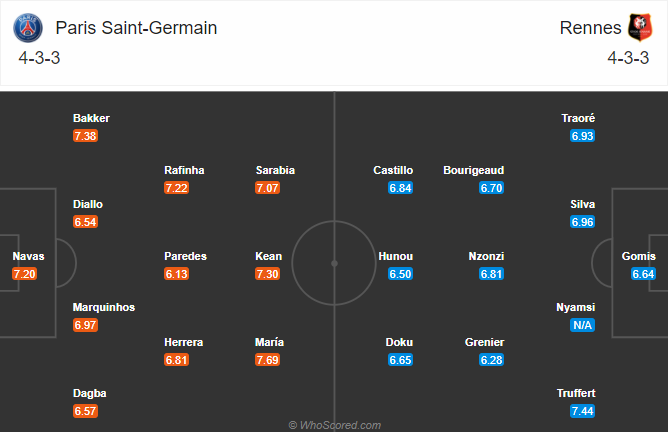The width and height of the screenshot is (670, 432).
Task: Select Truffert's 7.44 rating badge
Action: coord(582,411)
